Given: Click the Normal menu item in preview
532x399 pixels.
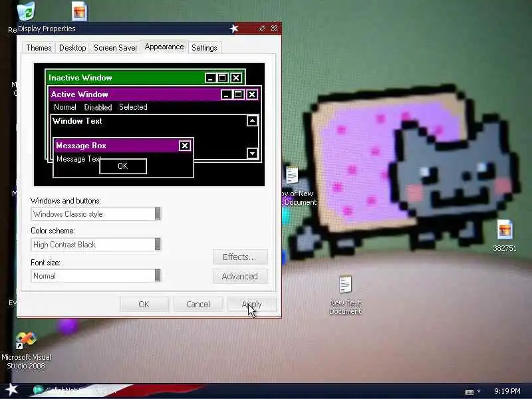Looking at the screenshot, I should point(65,107).
